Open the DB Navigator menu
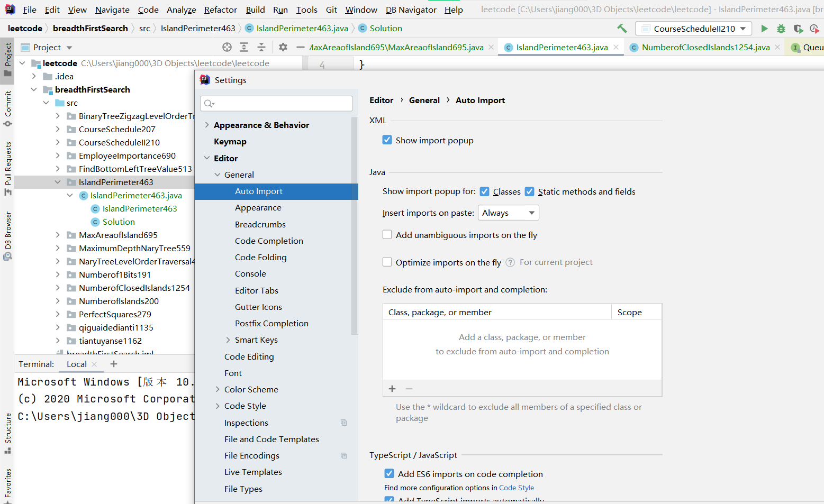 coord(411,10)
